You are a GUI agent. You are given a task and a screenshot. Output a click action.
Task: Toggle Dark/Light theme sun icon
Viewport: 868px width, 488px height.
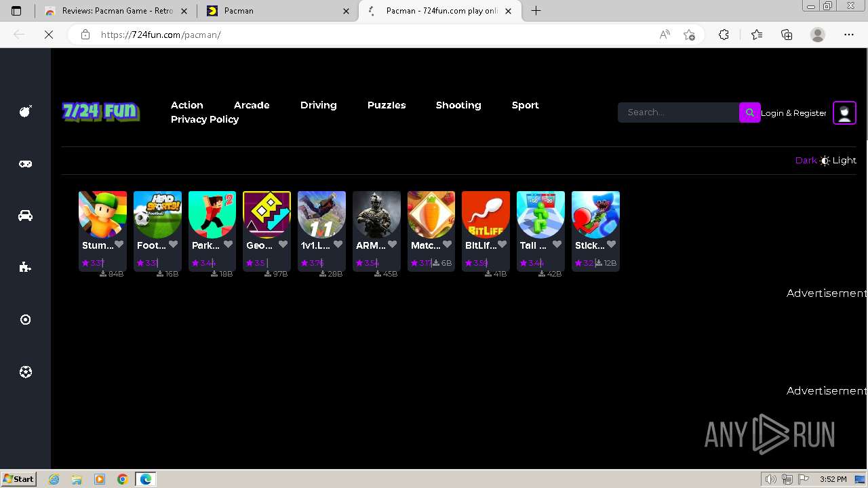(x=825, y=161)
